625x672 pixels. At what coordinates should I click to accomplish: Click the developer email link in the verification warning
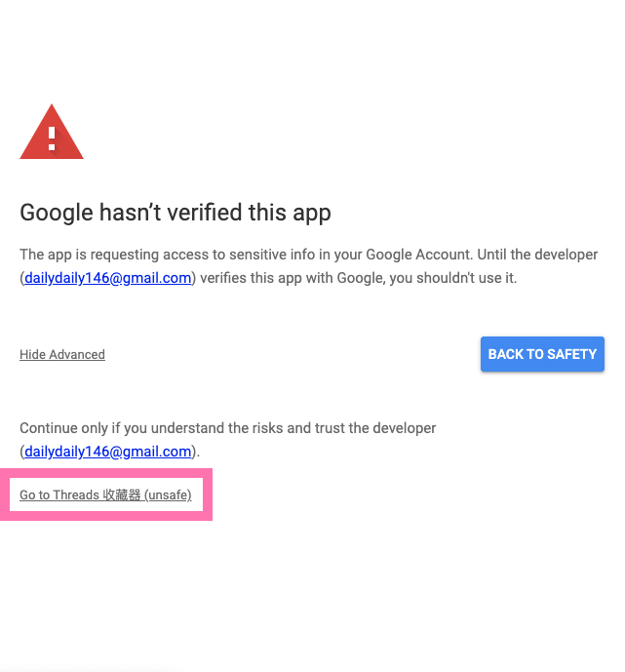click(x=108, y=278)
